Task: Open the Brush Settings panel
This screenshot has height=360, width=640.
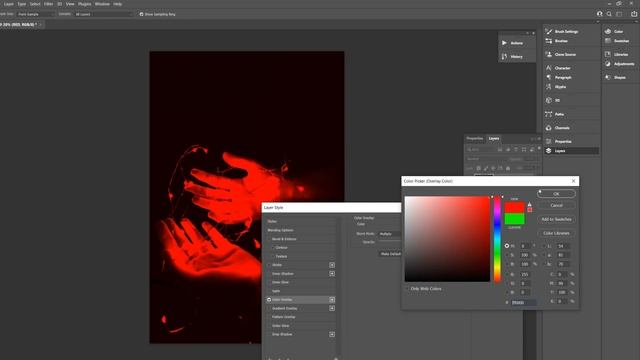Action: coord(563,31)
